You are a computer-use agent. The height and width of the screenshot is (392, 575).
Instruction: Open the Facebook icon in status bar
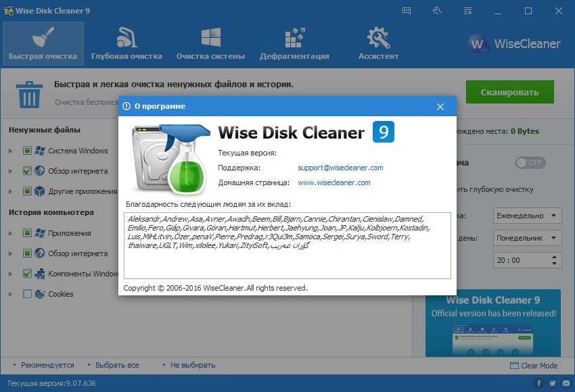(x=539, y=383)
